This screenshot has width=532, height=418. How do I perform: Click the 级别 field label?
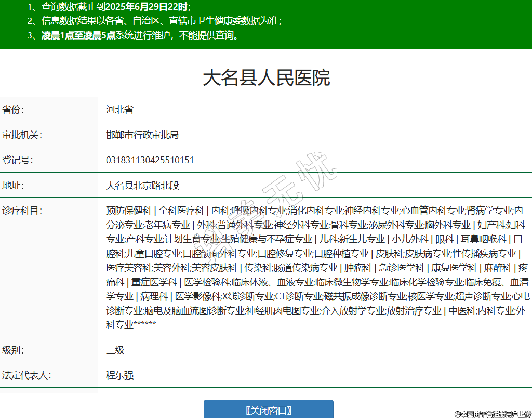click(x=14, y=350)
